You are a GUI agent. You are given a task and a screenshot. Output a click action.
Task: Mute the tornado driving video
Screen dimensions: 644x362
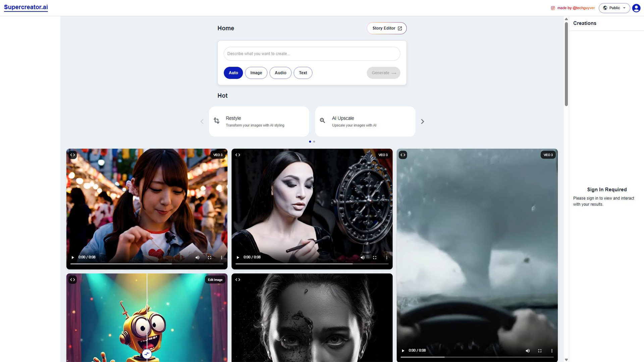(x=528, y=351)
